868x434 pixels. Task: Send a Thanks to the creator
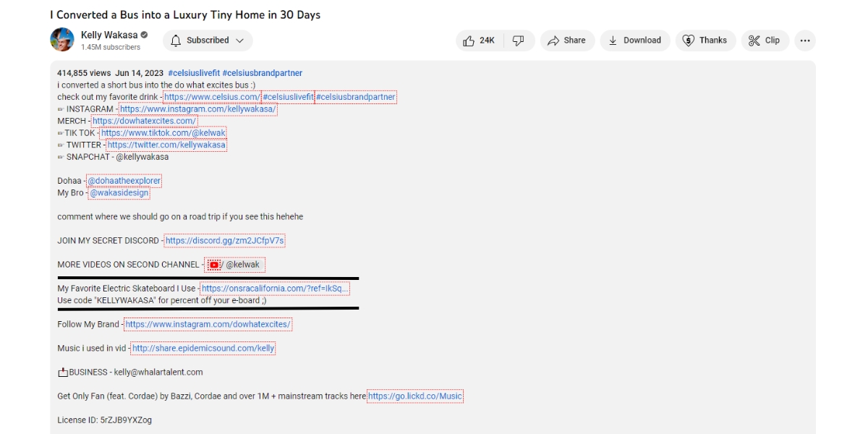(705, 41)
